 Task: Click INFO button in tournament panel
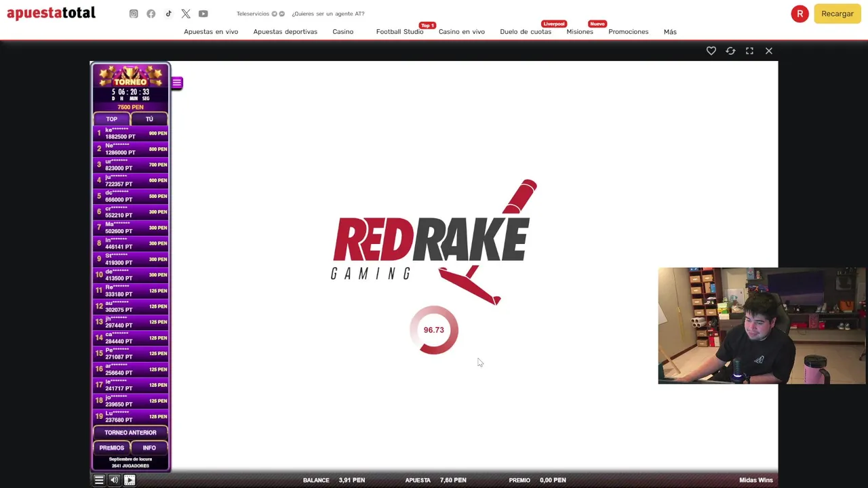(x=149, y=448)
